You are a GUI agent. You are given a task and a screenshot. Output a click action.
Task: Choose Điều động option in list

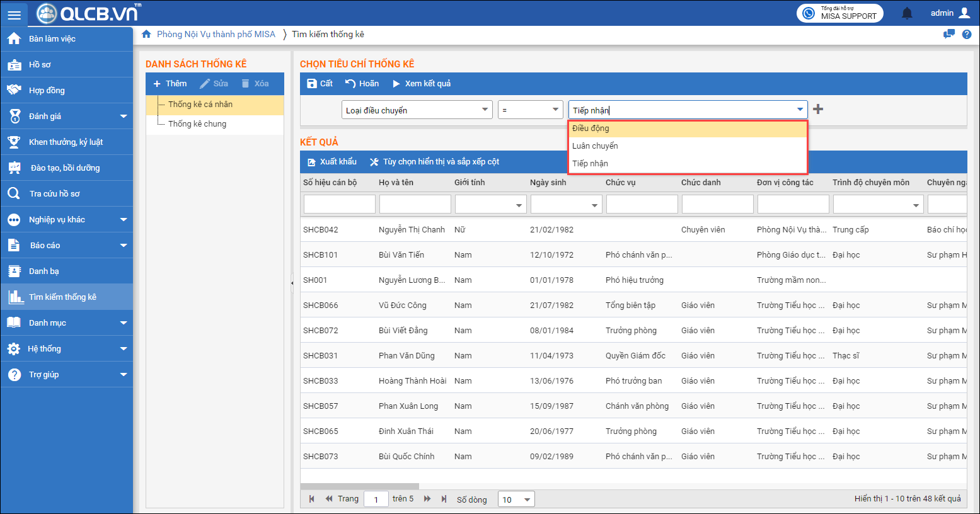[591, 128]
